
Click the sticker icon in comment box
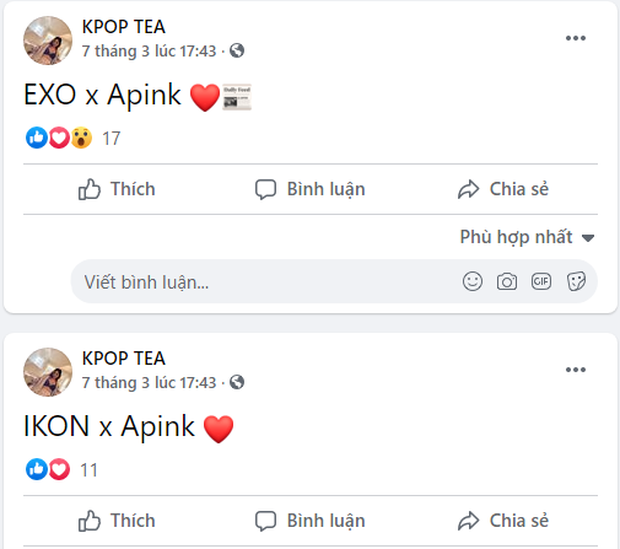576,282
